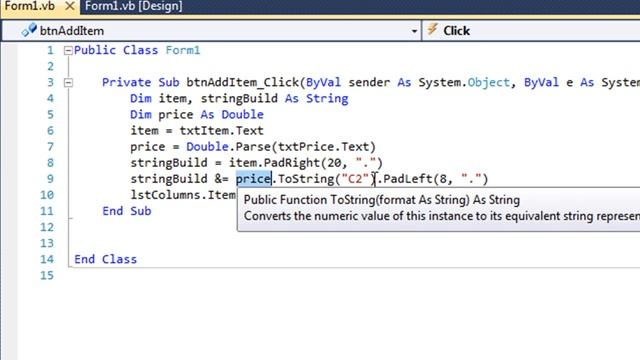Click System.Object type on line 3
This screenshot has width=640, height=360.
464,83
